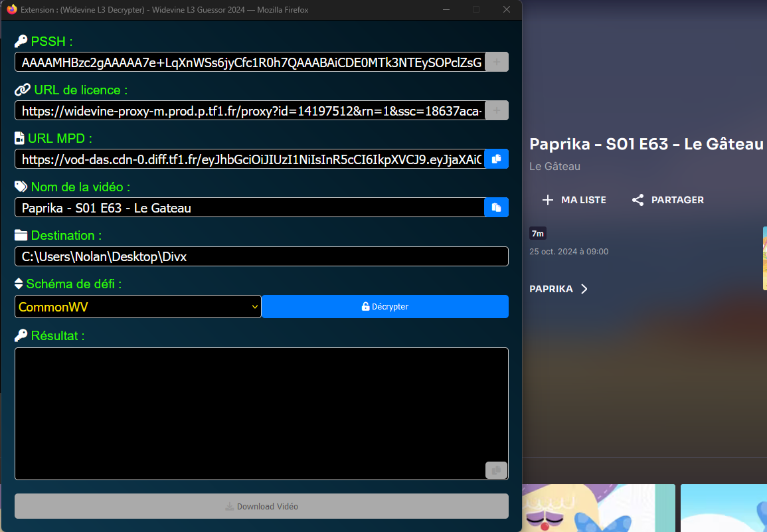Open the PAPRIKA show link

[558, 289]
